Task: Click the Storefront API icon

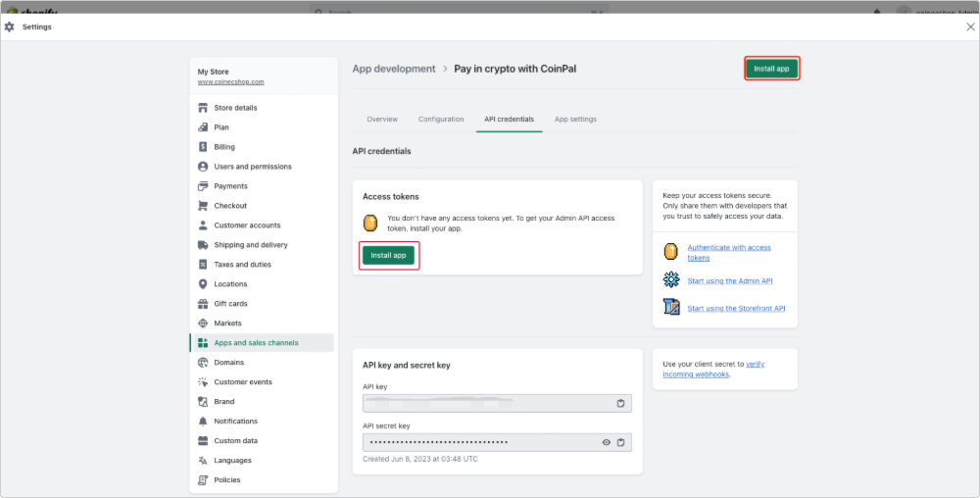Action: click(671, 307)
